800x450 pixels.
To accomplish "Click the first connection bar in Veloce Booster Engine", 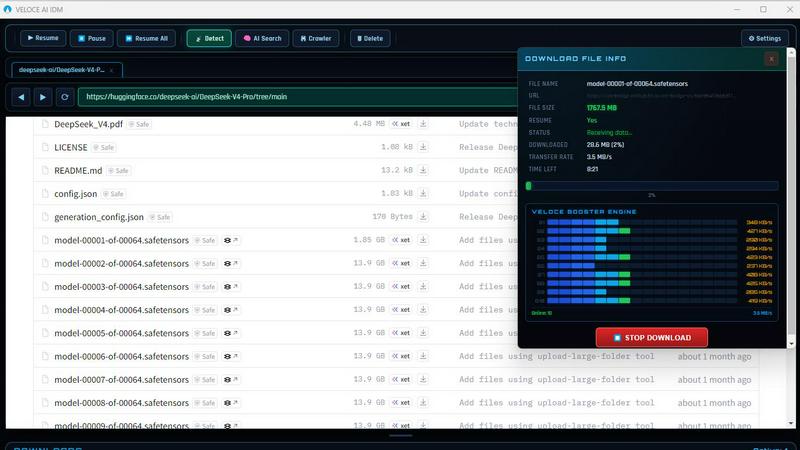I will pos(642,222).
